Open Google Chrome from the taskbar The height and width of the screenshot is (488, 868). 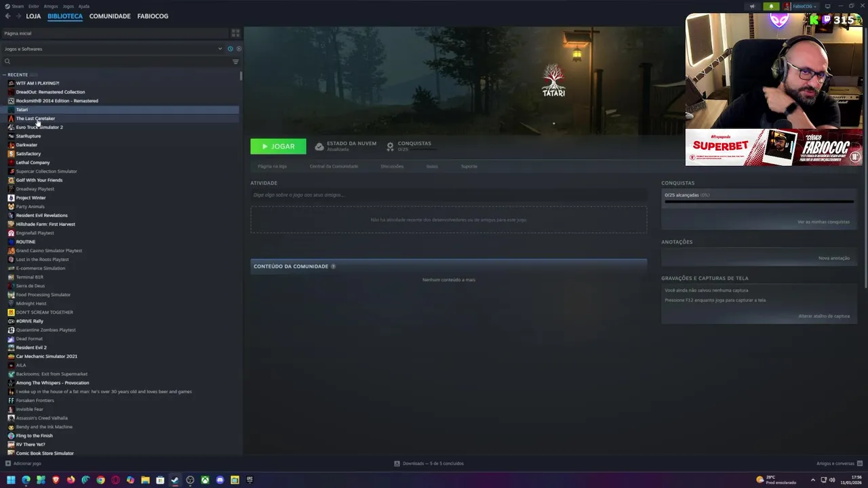click(100, 480)
